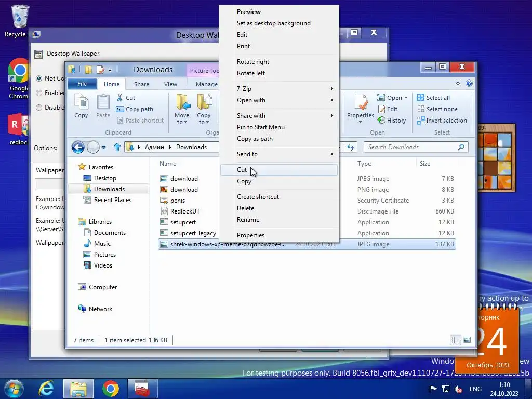
Task: Expand the 7-Zip submenu
Action: coord(279,89)
